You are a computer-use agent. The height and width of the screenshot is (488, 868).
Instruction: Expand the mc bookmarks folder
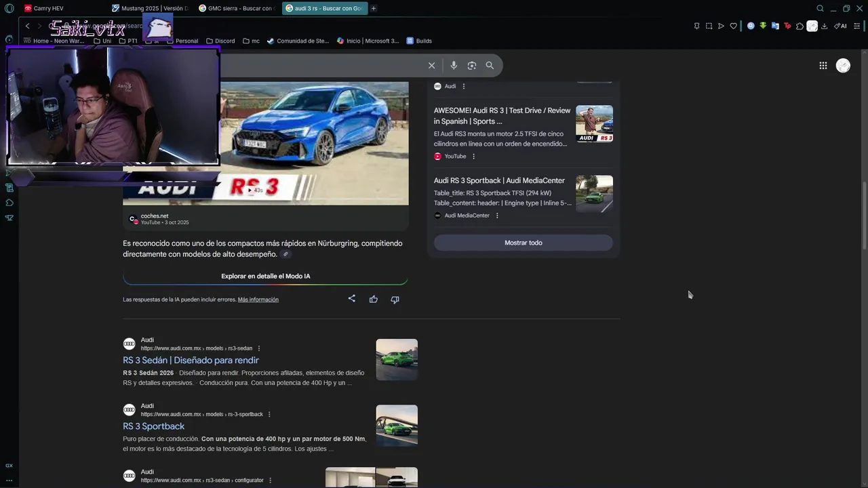251,41
